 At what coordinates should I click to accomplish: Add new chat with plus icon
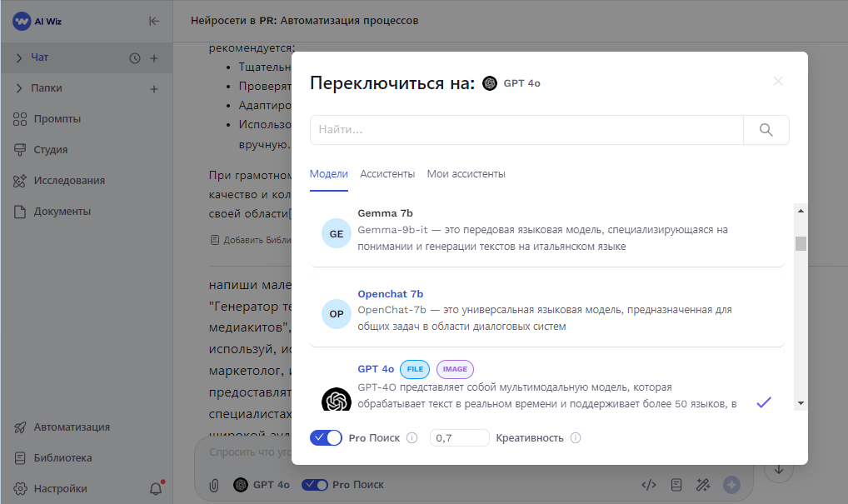coord(153,58)
